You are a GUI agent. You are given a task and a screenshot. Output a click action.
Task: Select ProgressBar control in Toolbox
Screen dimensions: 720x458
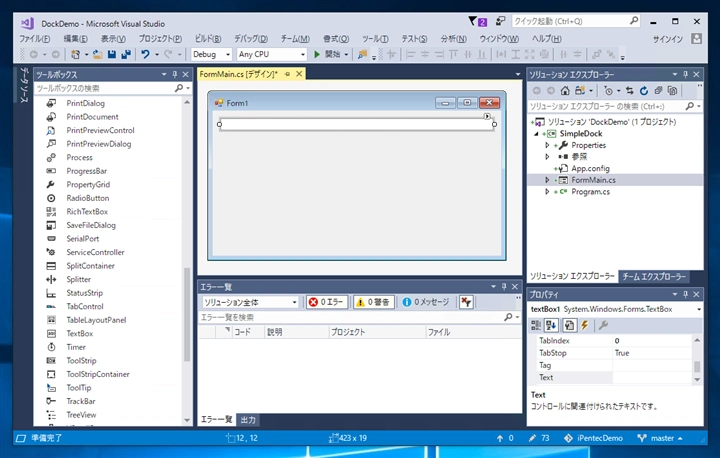(86, 171)
